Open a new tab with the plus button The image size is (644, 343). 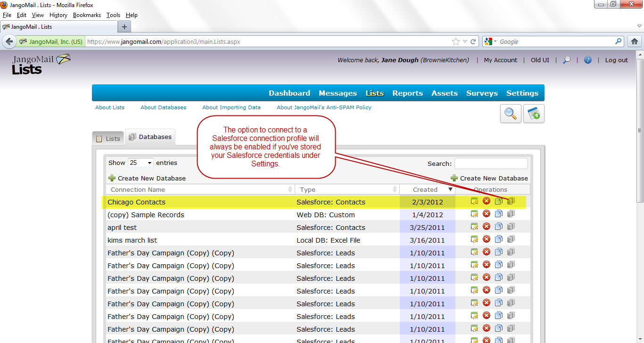pos(124,26)
